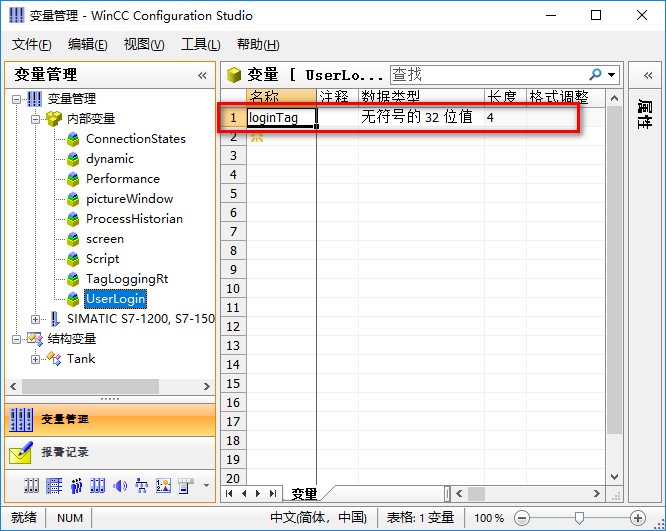Expand the SIMATIC S7-1200 tree node

point(35,319)
